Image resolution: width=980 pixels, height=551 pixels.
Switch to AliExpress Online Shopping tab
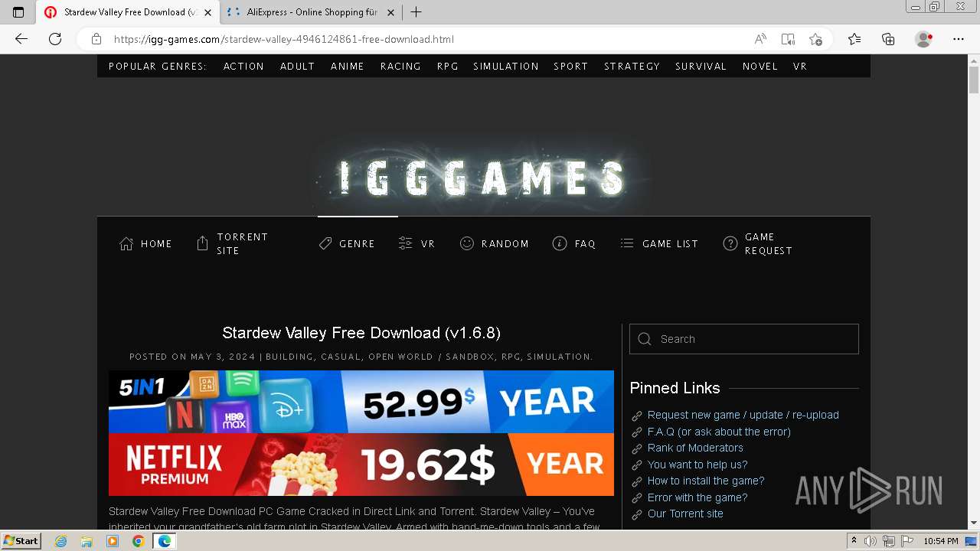click(312, 12)
